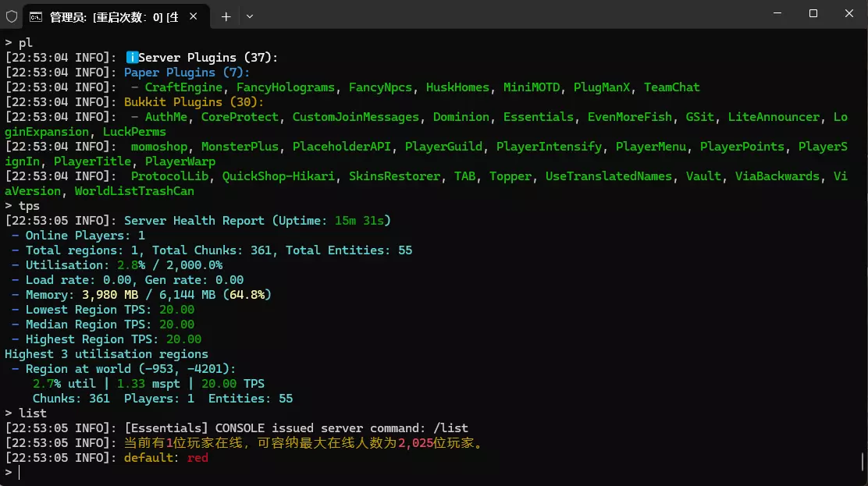Click the FancyHolograms plugin name

pyautogui.click(x=285, y=87)
